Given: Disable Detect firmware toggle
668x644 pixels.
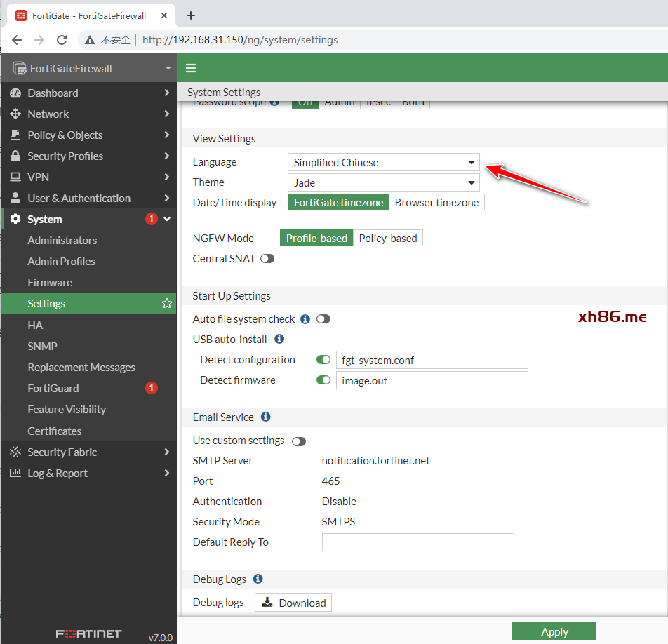Looking at the screenshot, I should 323,380.
